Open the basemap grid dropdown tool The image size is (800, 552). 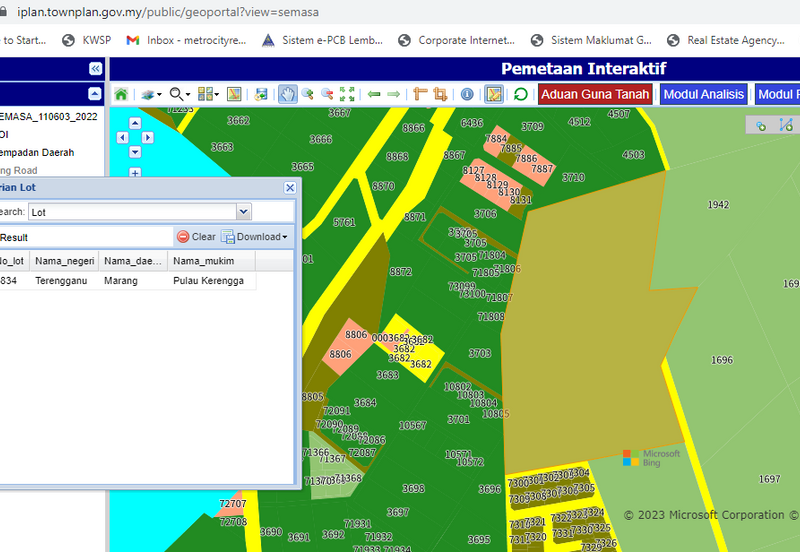coord(208,94)
